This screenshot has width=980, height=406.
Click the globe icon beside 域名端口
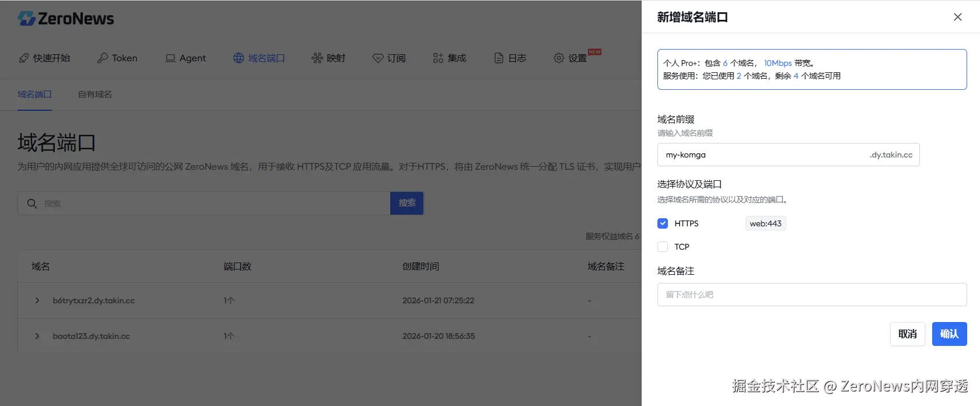pyautogui.click(x=239, y=58)
